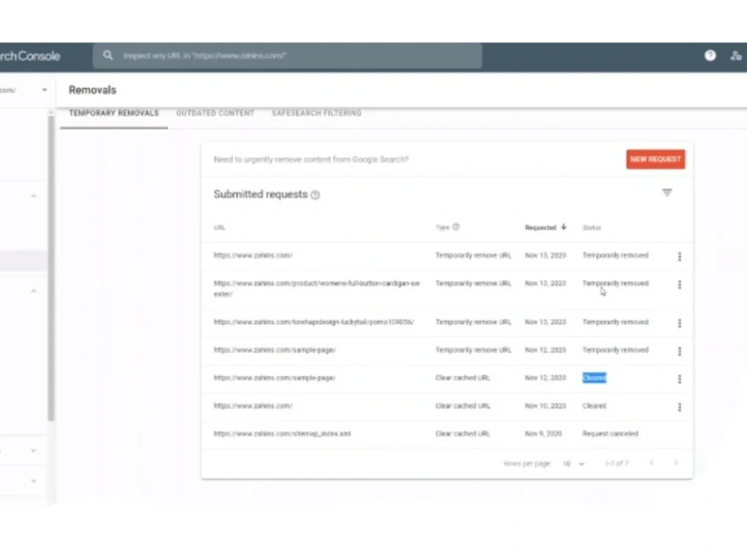747x560 pixels.
Task: Open options menu for luckytail URL row
Action: pyautogui.click(x=679, y=323)
